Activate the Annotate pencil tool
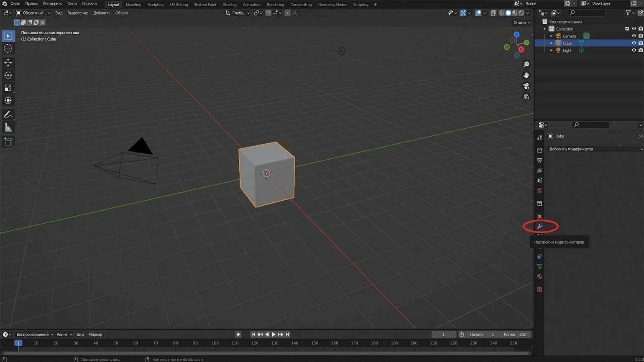This screenshot has width=644, height=362. (8, 115)
